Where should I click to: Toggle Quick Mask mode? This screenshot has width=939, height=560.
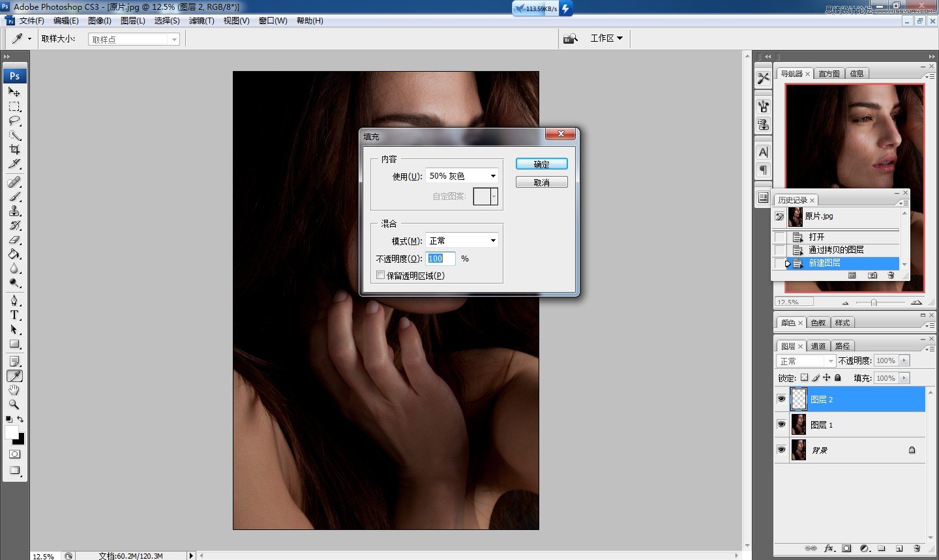(x=14, y=454)
